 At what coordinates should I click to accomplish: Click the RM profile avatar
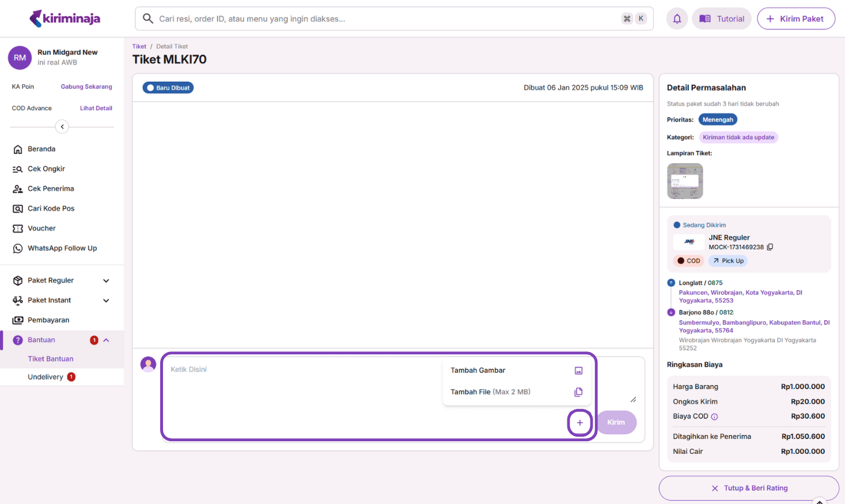20,58
